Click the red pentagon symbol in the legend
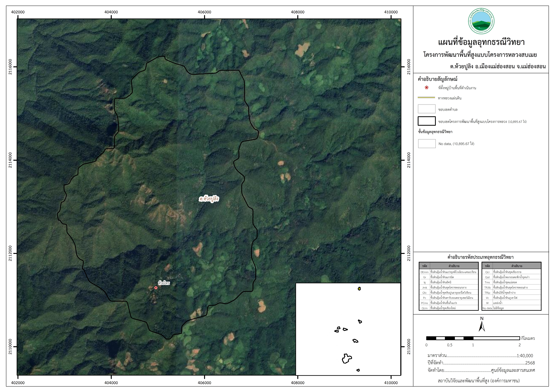The image size is (554, 392). pyautogui.click(x=427, y=88)
